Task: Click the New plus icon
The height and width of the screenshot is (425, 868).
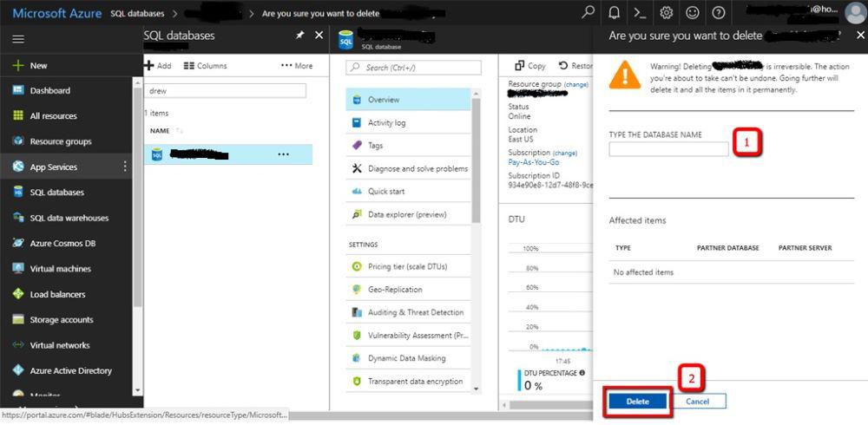Action: [18, 65]
